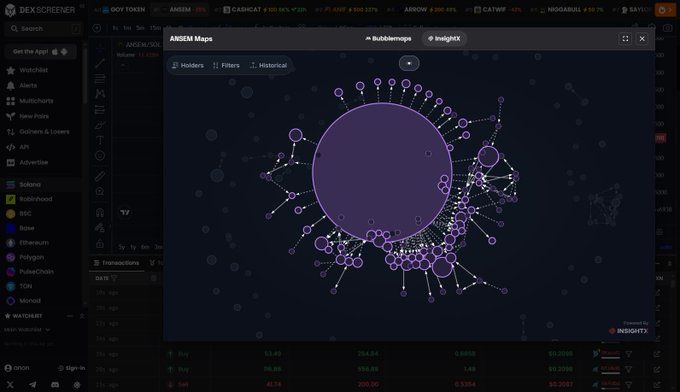Click the largest central purple bubble

(x=382, y=172)
